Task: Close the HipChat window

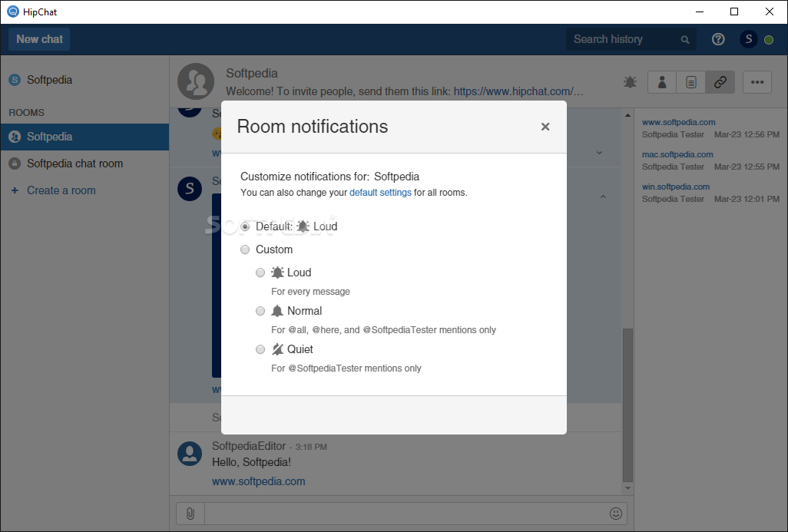Action: [770, 12]
